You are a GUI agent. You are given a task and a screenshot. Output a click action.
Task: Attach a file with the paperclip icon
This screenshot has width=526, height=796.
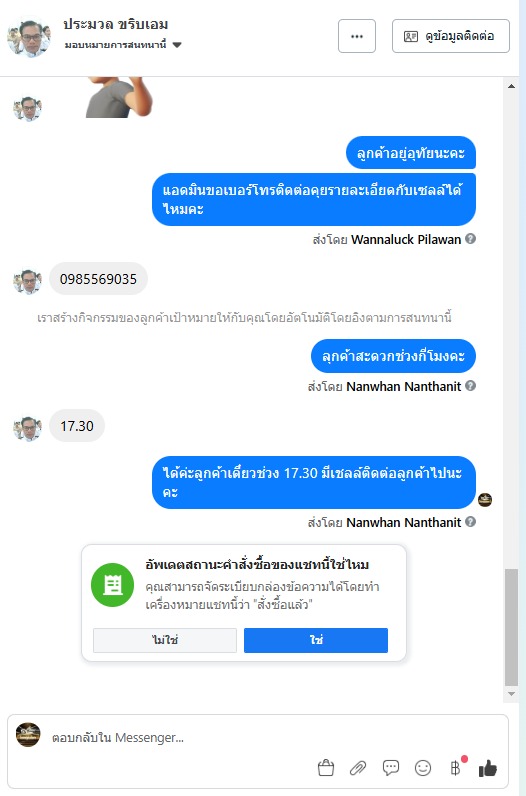pyautogui.click(x=358, y=768)
